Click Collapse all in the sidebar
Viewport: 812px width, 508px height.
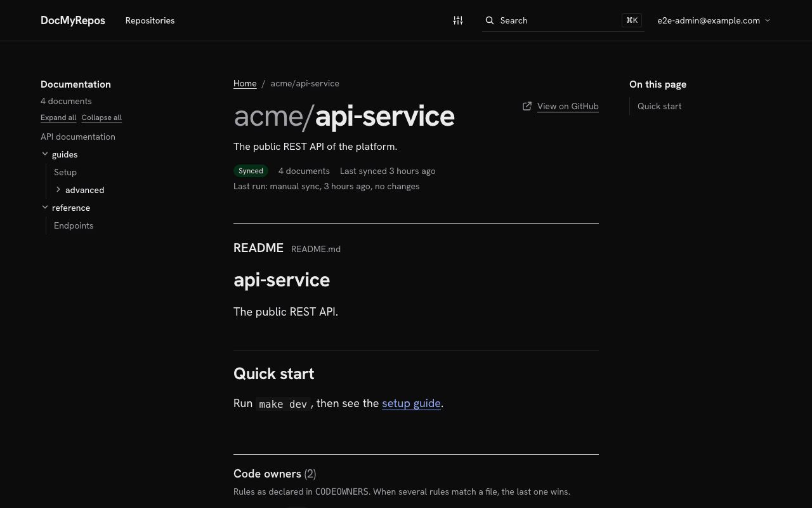tap(101, 117)
